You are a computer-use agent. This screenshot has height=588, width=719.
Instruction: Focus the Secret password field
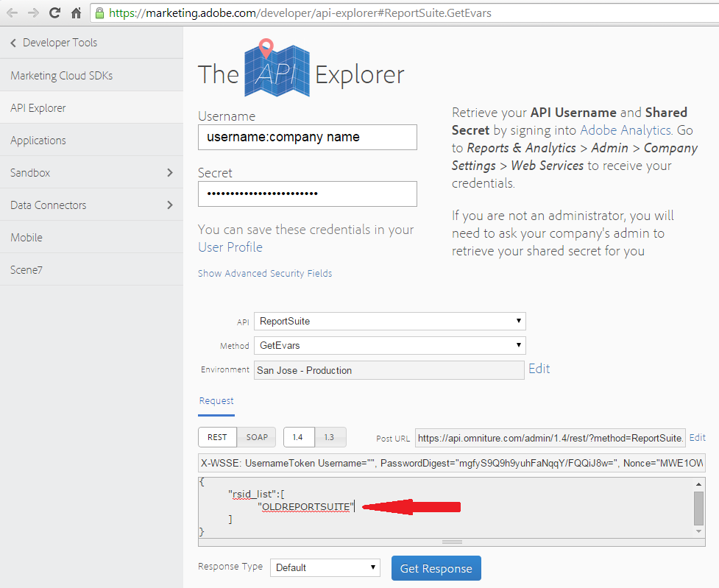(x=307, y=194)
